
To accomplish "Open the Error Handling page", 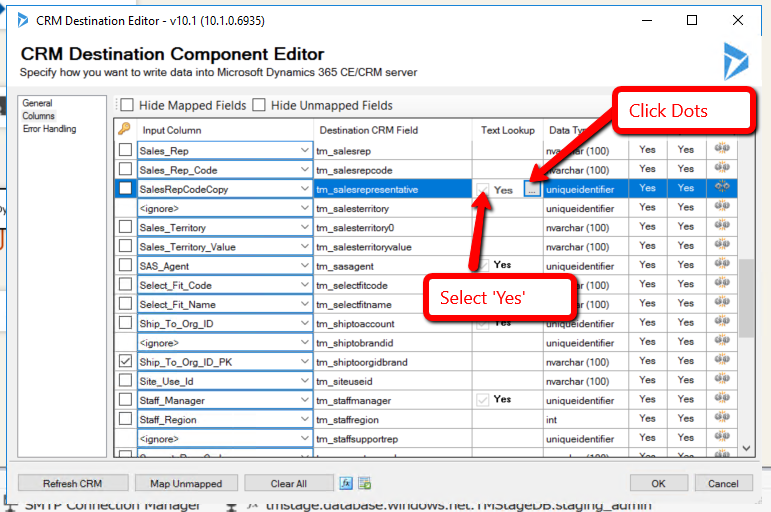I will click(49, 128).
